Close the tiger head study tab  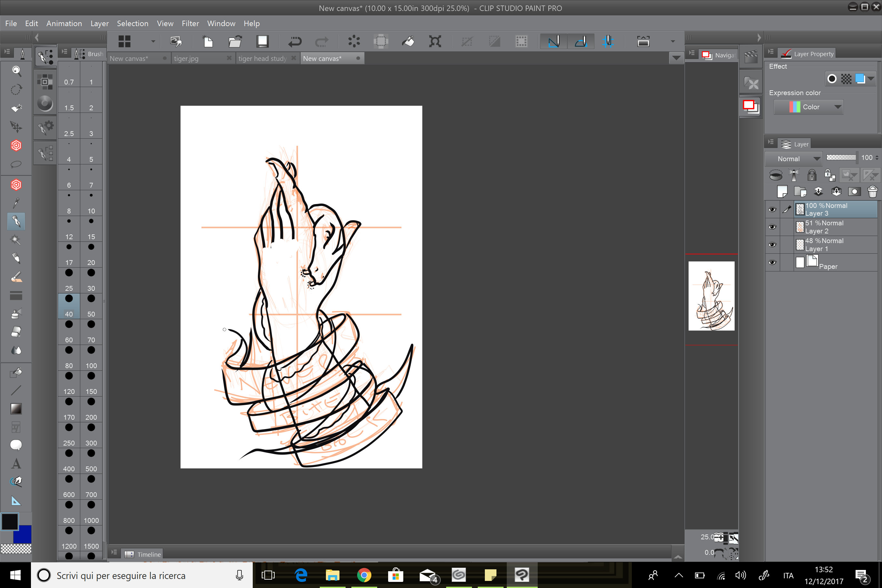coord(293,58)
